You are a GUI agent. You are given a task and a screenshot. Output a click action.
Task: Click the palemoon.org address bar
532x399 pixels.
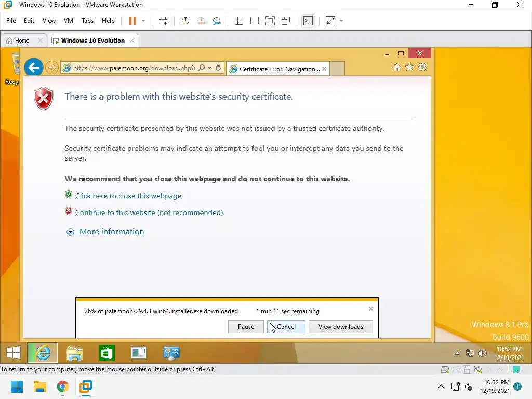(x=134, y=68)
